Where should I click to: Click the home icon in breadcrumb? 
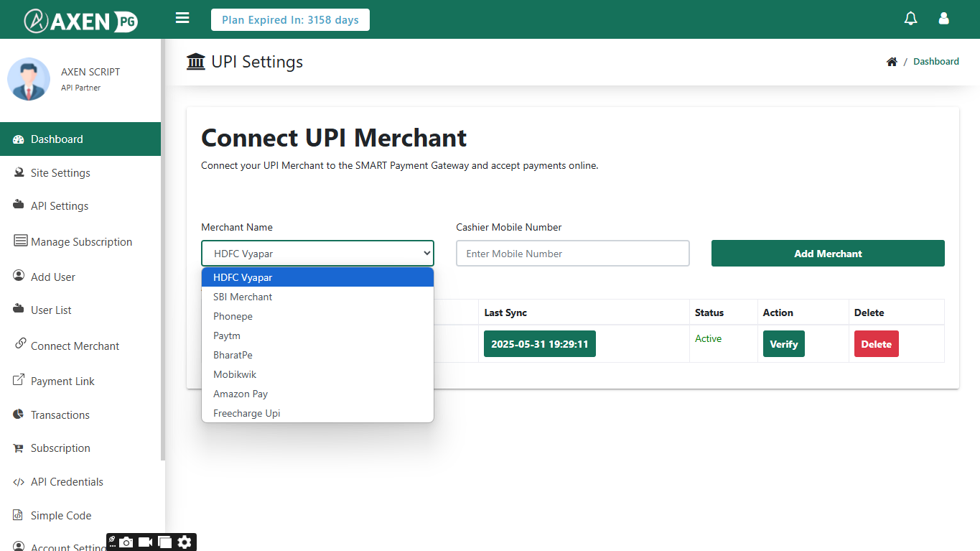892,62
